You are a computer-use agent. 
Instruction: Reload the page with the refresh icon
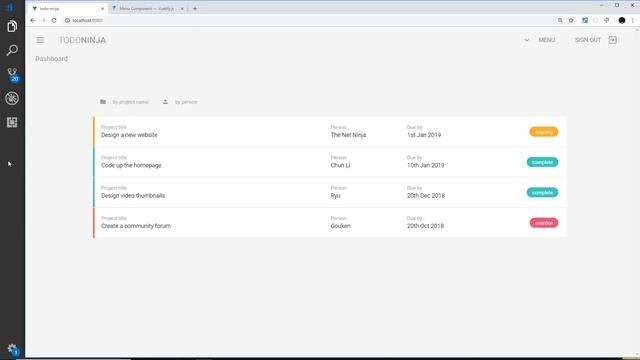(54, 20)
